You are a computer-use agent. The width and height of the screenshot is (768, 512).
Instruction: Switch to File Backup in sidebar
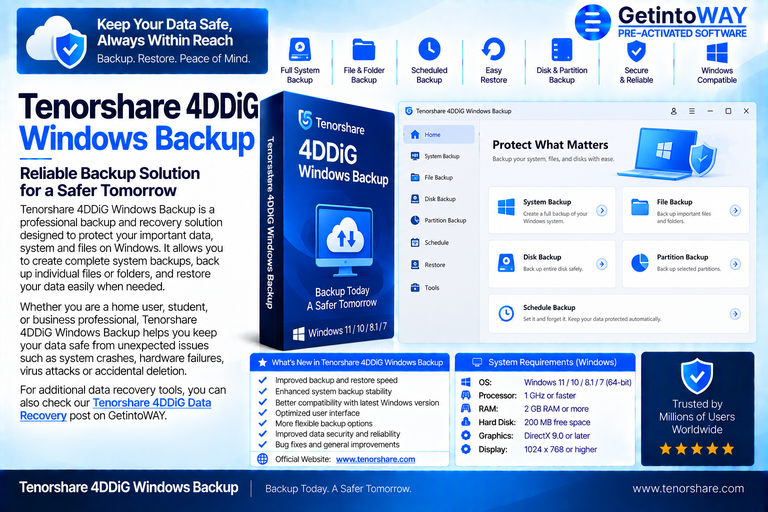pos(438,177)
